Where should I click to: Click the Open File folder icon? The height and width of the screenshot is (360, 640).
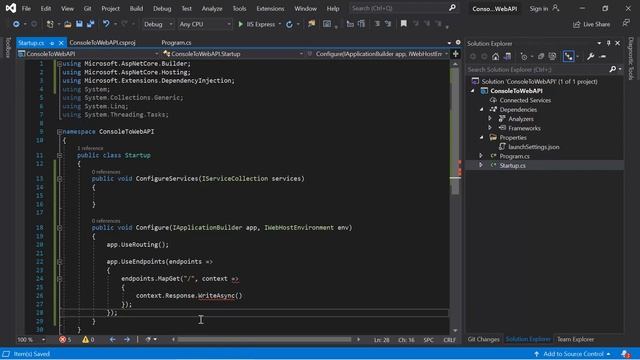(x=68, y=24)
